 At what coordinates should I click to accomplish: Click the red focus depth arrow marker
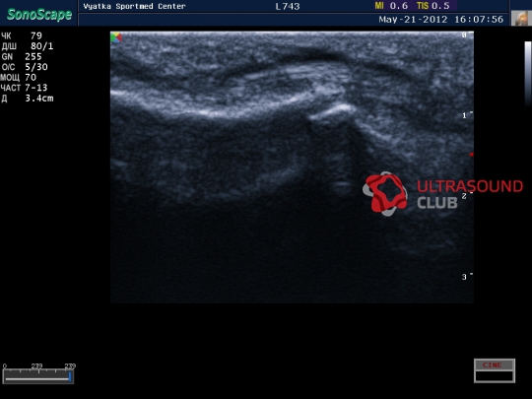[x=471, y=155]
